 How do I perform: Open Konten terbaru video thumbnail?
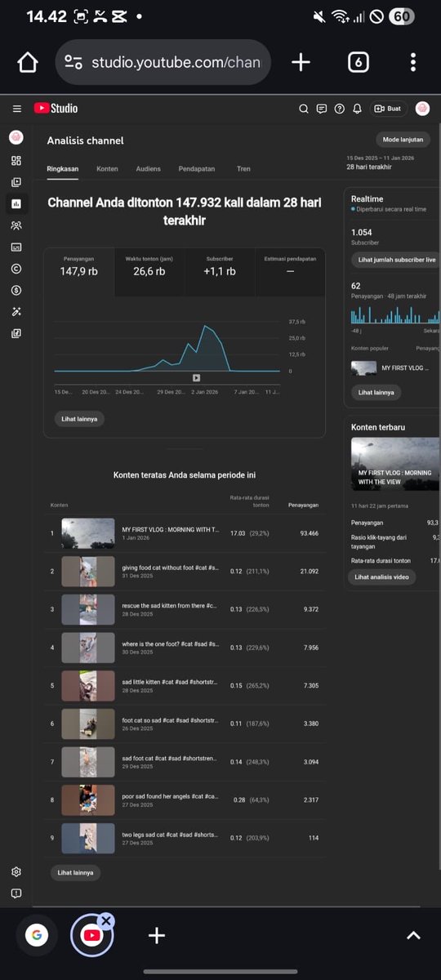395,464
